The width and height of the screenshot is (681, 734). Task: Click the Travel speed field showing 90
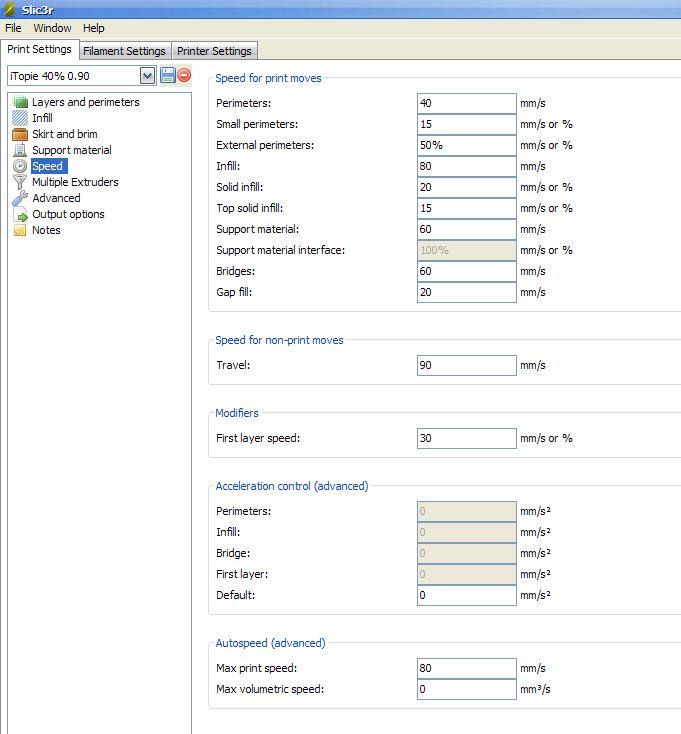coord(467,365)
